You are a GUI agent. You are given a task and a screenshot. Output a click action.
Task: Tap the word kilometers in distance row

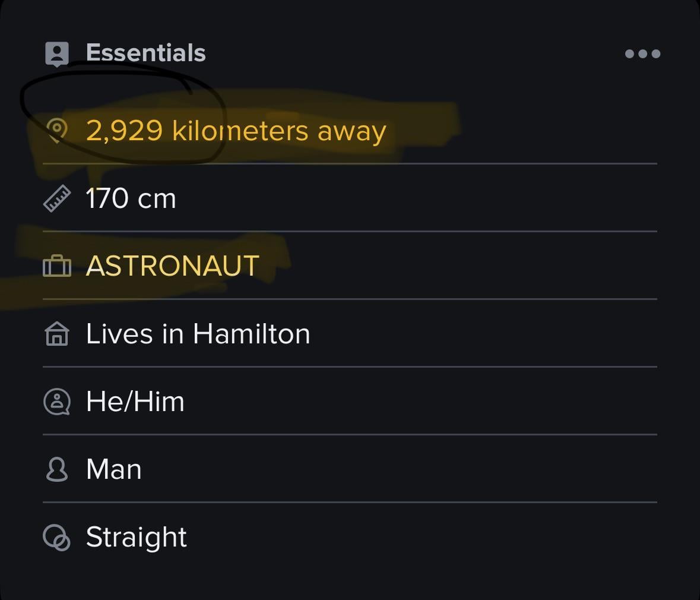tap(240, 131)
